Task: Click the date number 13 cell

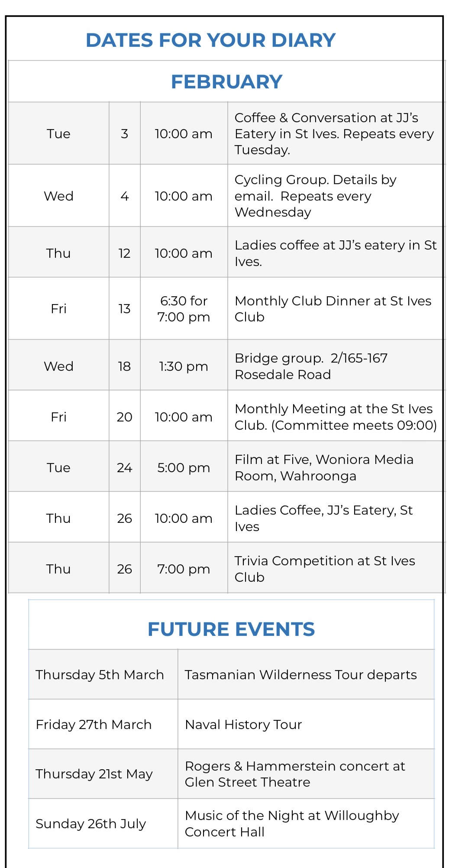Action: coord(124,309)
